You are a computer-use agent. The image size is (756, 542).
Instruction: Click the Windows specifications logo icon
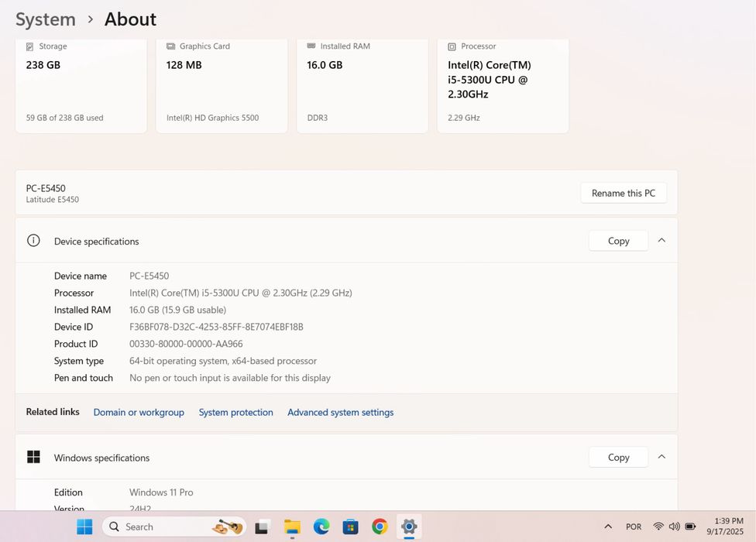tap(34, 457)
